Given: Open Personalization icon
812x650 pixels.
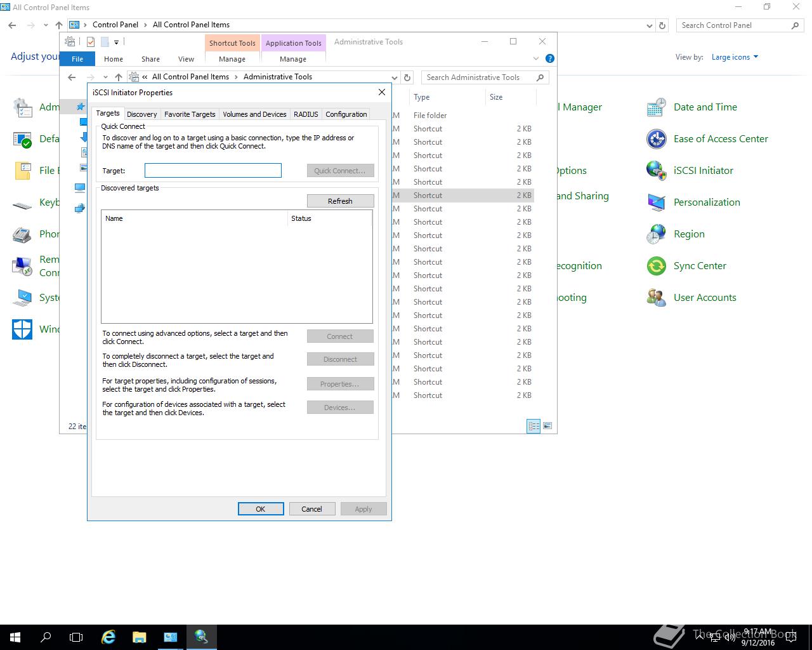Looking at the screenshot, I should coord(657,202).
